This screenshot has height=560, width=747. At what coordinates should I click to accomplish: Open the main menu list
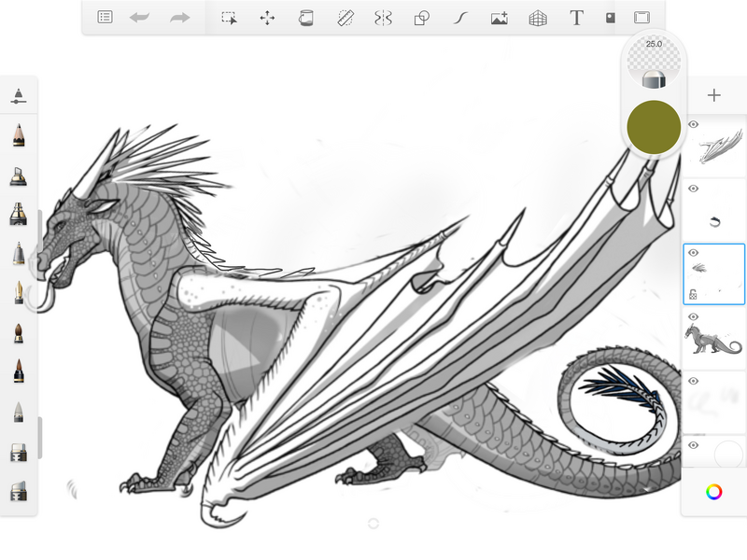[105, 18]
